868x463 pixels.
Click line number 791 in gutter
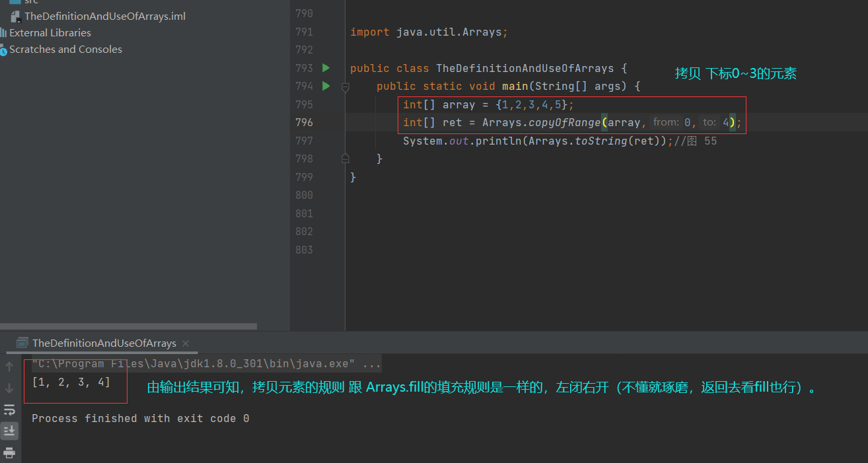pos(304,32)
